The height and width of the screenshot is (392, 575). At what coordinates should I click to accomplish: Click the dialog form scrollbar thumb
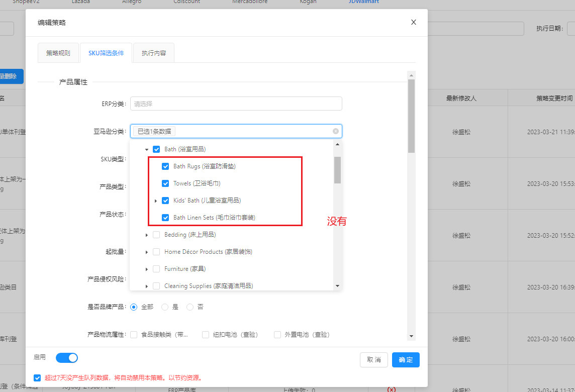(412, 116)
